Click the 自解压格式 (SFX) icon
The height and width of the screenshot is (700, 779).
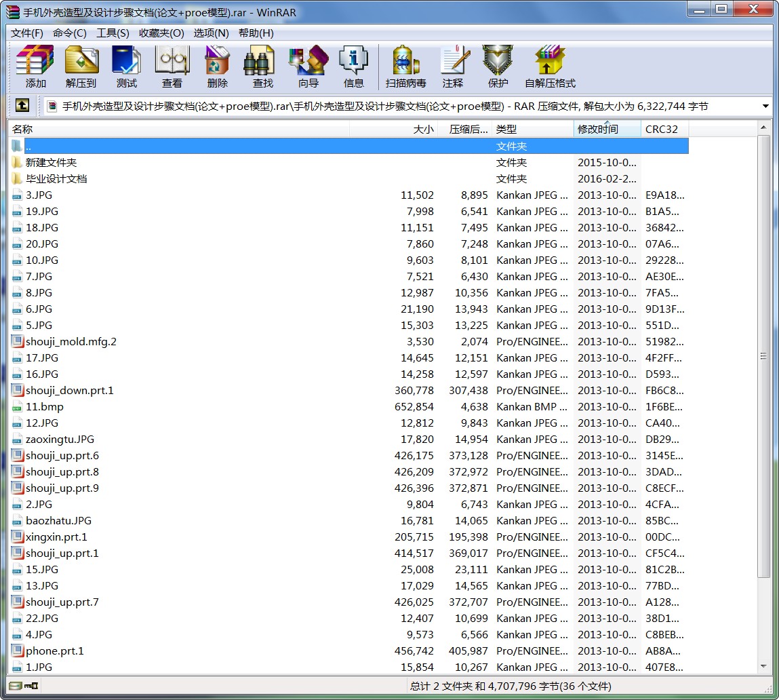point(549,66)
